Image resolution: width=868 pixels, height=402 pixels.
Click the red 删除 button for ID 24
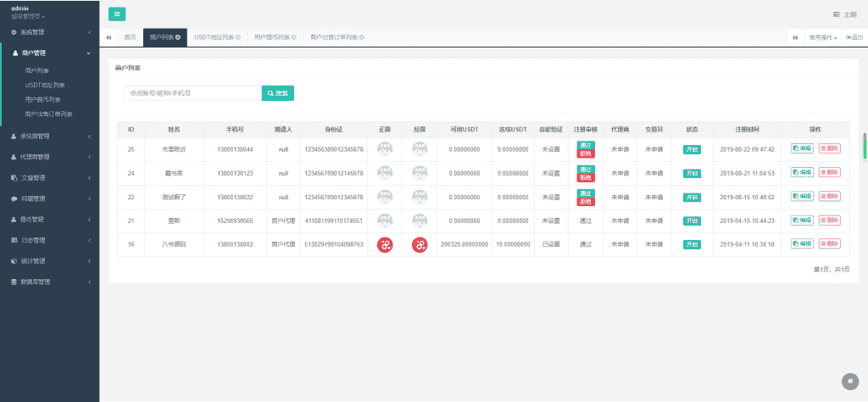(829, 173)
